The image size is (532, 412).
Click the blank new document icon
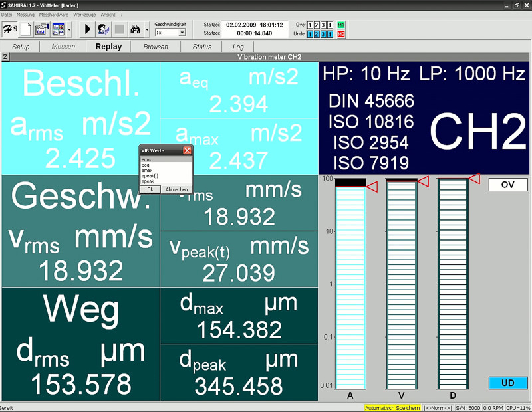26,29
